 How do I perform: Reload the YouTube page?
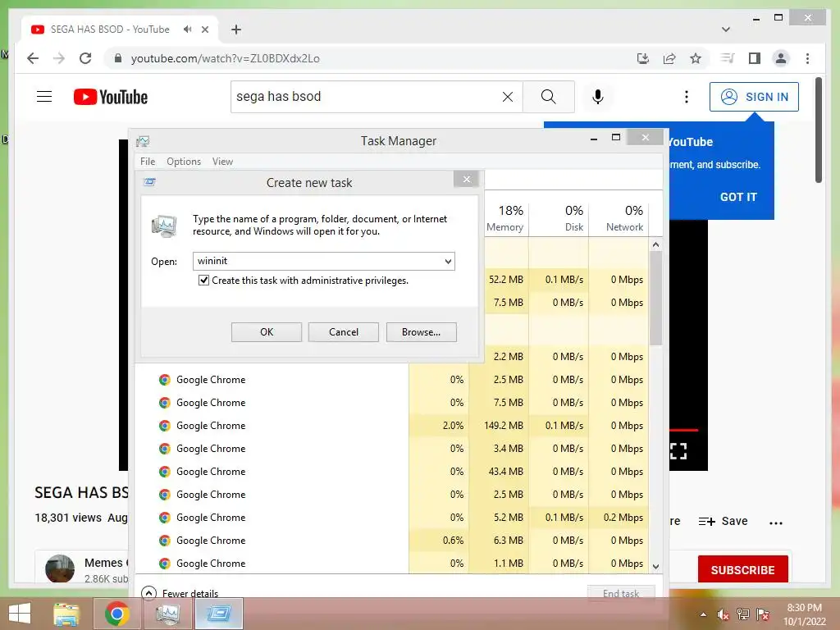pos(85,58)
